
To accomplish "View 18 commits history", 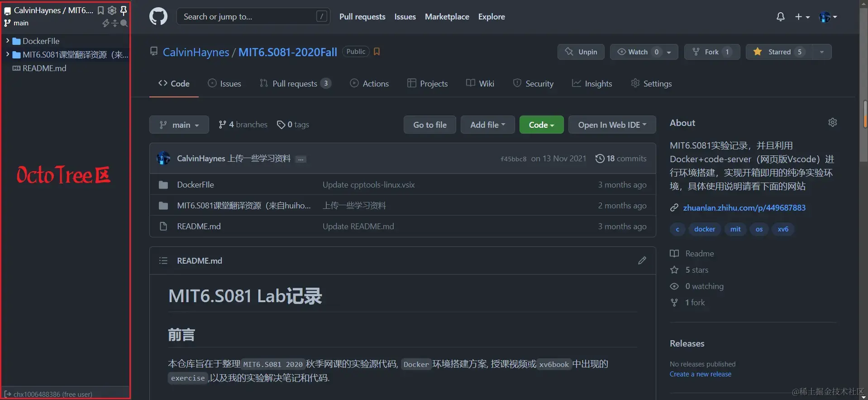I will pos(621,159).
